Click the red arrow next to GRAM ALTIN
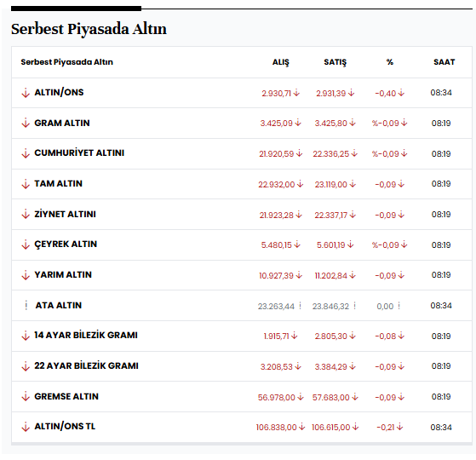 (x=26, y=123)
